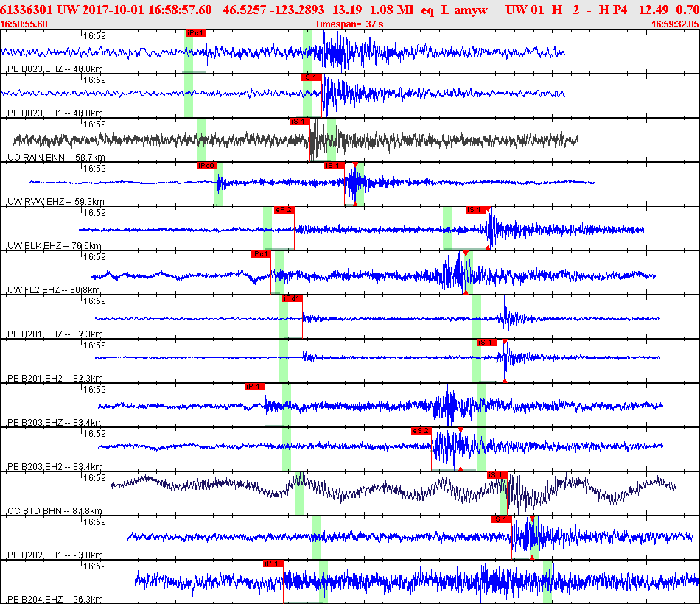
Task: Click the 'UW RWW EHZ' channel label
Action: 56,202
